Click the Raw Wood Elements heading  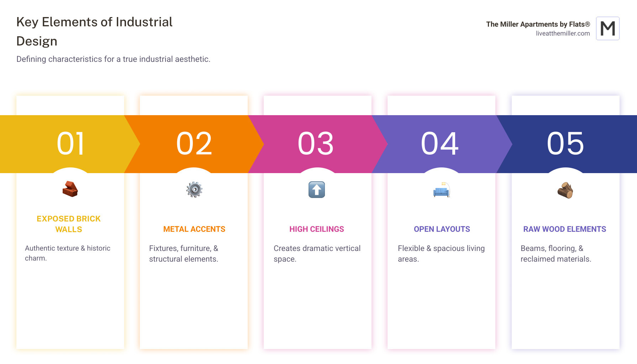(564, 229)
